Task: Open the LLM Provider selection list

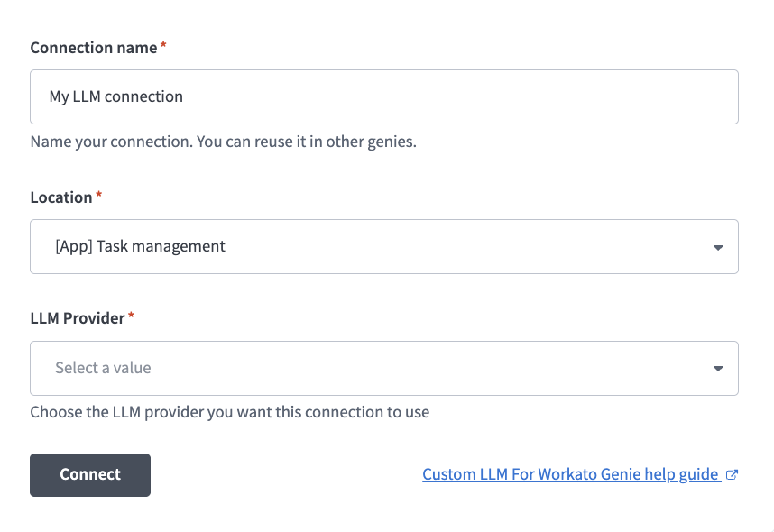Action: (383, 368)
